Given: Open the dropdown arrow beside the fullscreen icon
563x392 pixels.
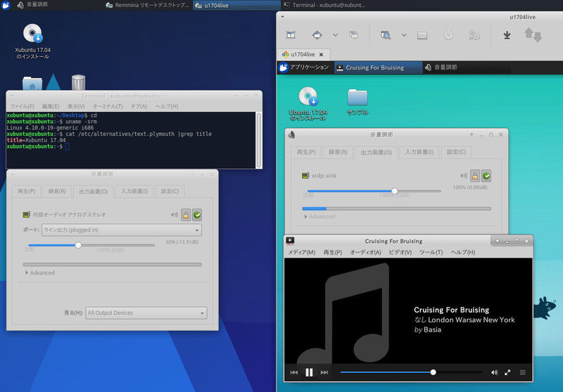Looking at the screenshot, I should pyautogui.click(x=335, y=35).
